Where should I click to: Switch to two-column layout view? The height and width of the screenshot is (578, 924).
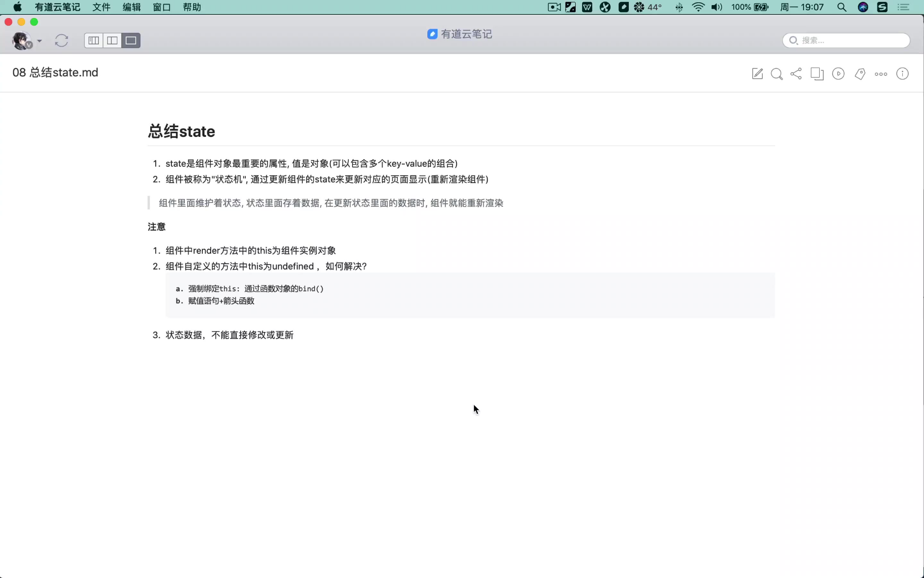tap(112, 41)
